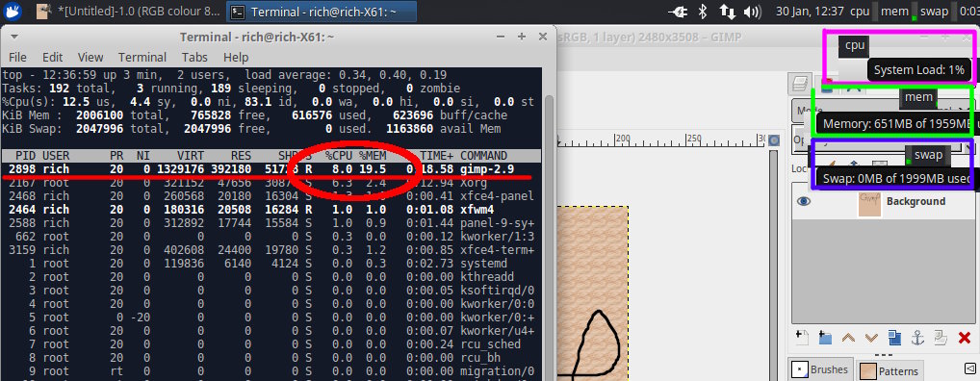980x381 pixels.
Task: Click the USER column header
Action: tap(56, 156)
